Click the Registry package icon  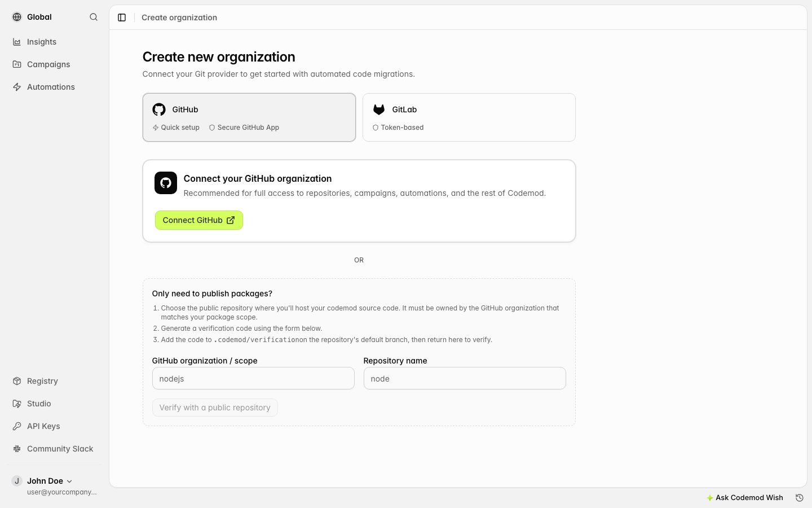17,381
